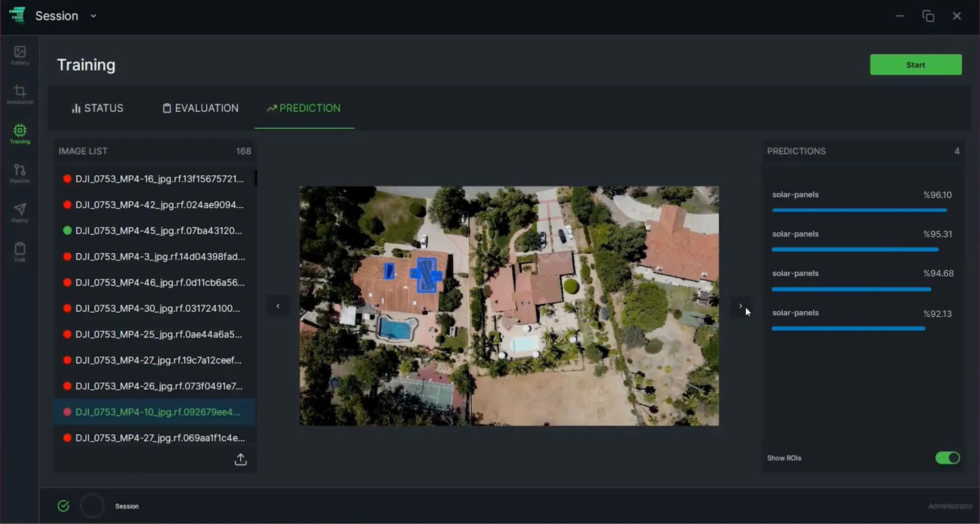Click the app logo in the title bar
This screenshot has height=524, width=980.
point(18,15)
